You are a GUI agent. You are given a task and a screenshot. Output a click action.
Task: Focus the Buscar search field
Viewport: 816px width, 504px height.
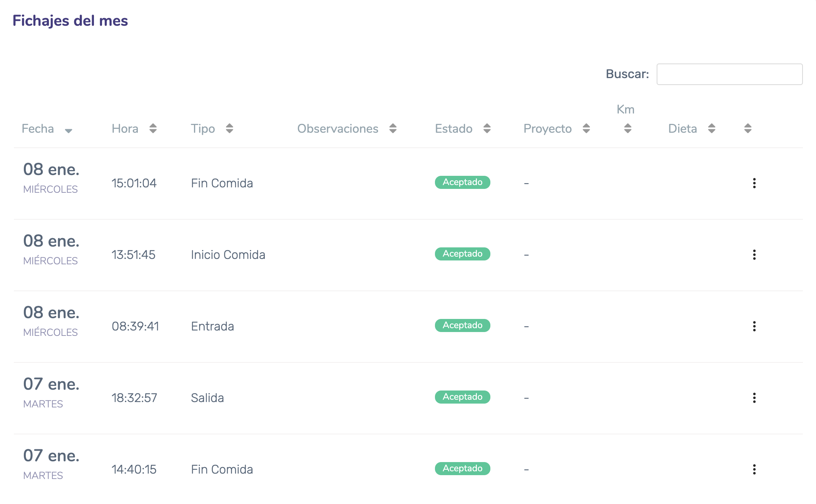(x=729, y=74)
